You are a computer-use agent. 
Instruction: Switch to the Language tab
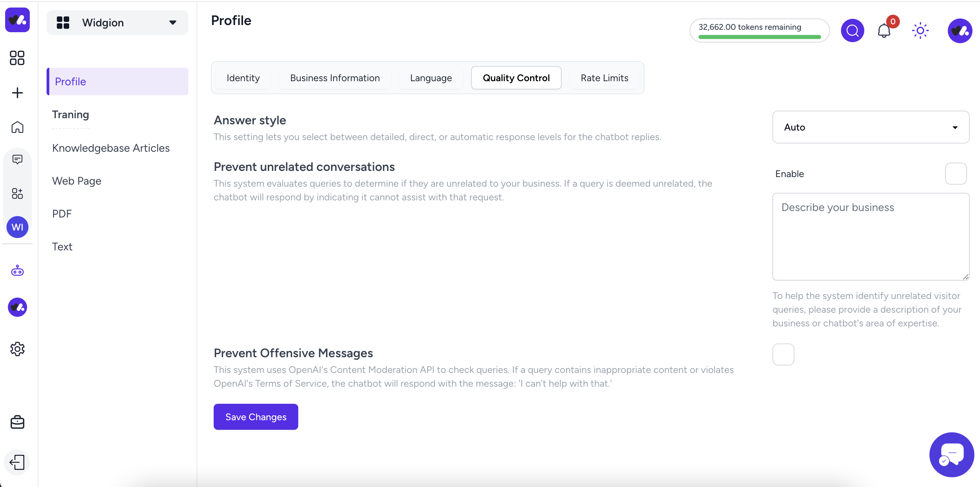(431, 78)
